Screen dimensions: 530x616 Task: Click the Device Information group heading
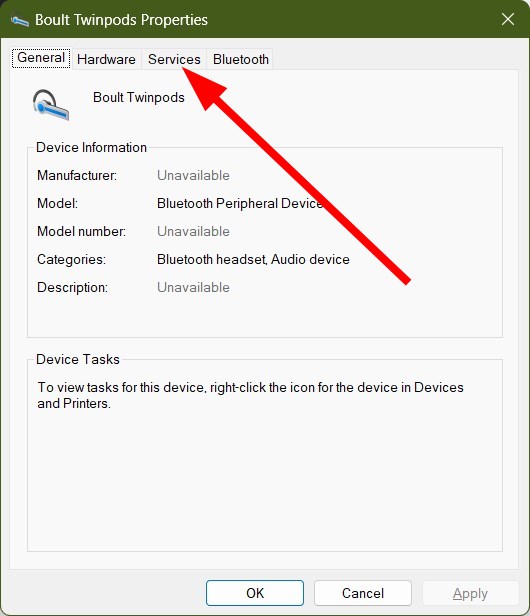91,147
